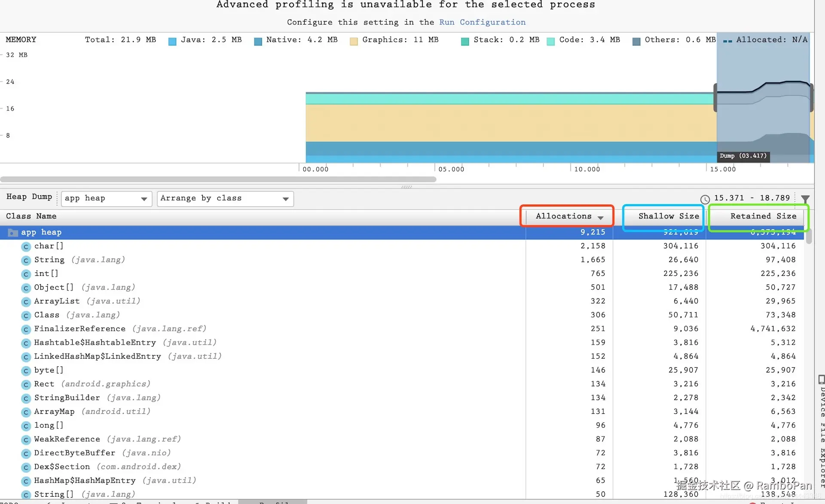This screenshot has height=504, width=825.
Task: Click the ArrayList class icon
Action: [26, 302]
